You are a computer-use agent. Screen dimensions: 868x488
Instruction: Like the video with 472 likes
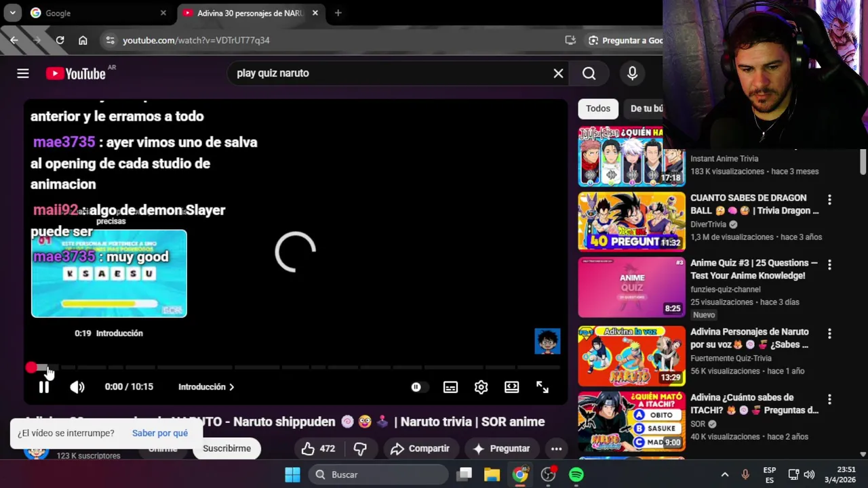[x=319, y=449]
